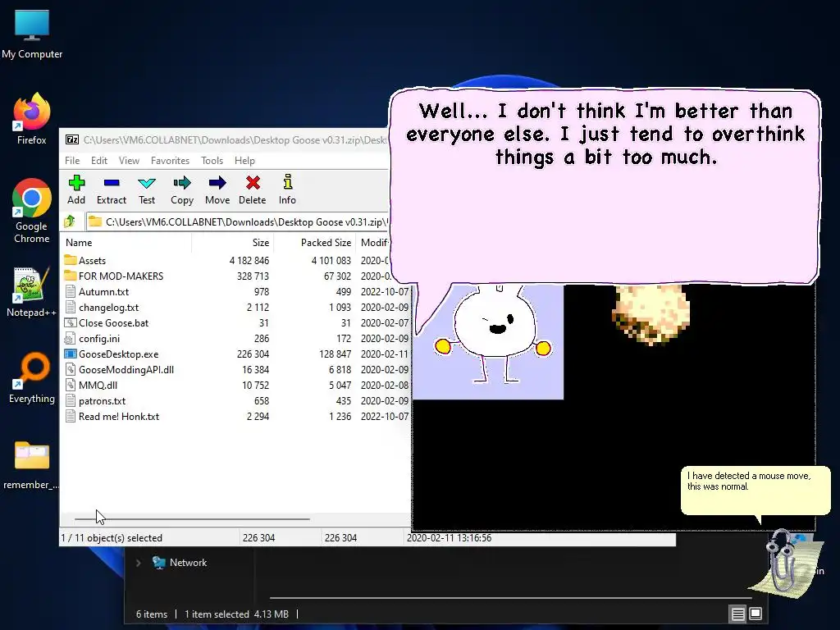The image size is (840, 630).
Task: Open the Edit menu
Action: click(x=99, y=161)
